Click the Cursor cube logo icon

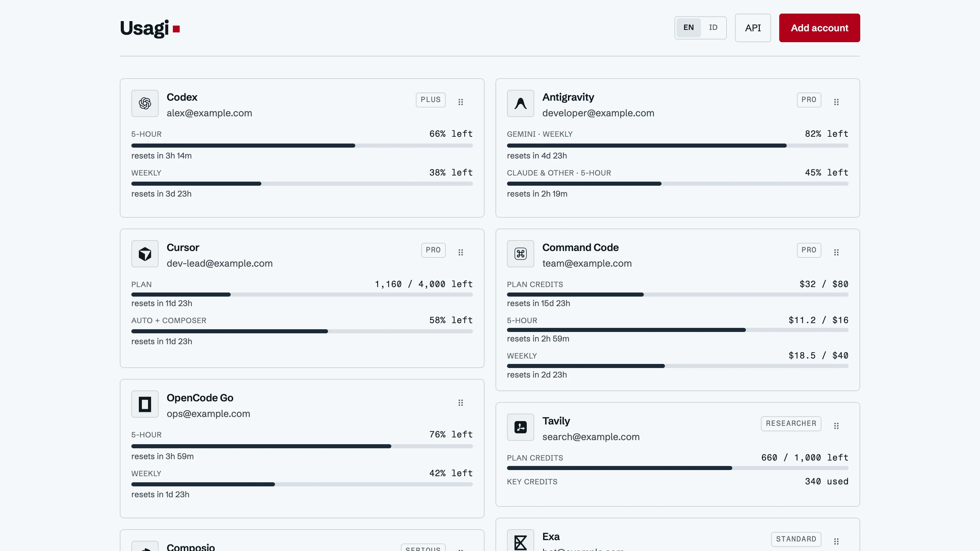(x=145, y=254)
